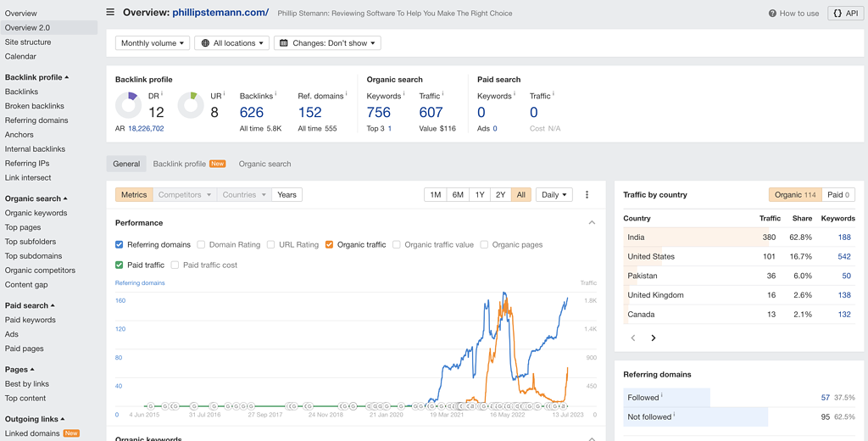868x441 pixels.
Task: Switch to the Backlink profile tab
Action: tap(189, 164)
